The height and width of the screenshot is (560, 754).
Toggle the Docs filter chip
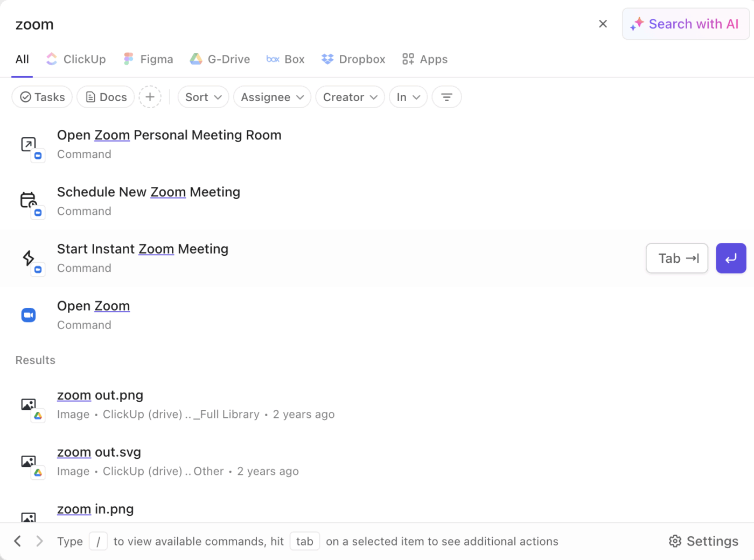(x=106, y=97)
